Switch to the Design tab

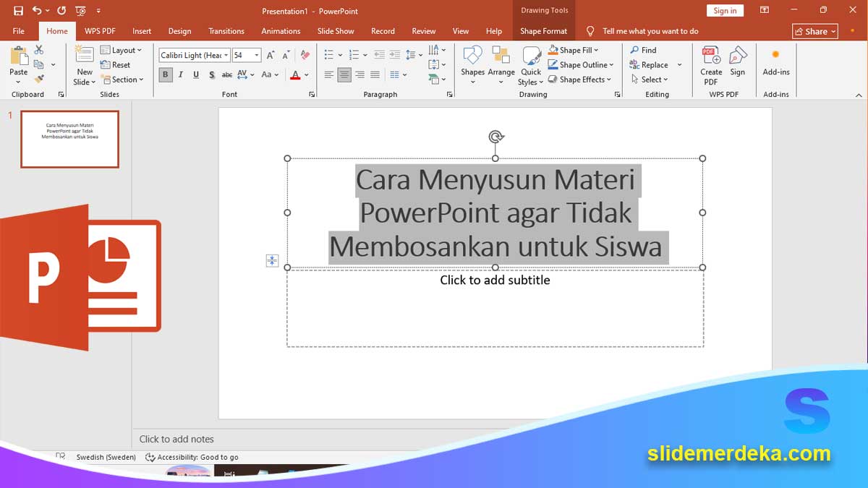[x=179, y=31]
